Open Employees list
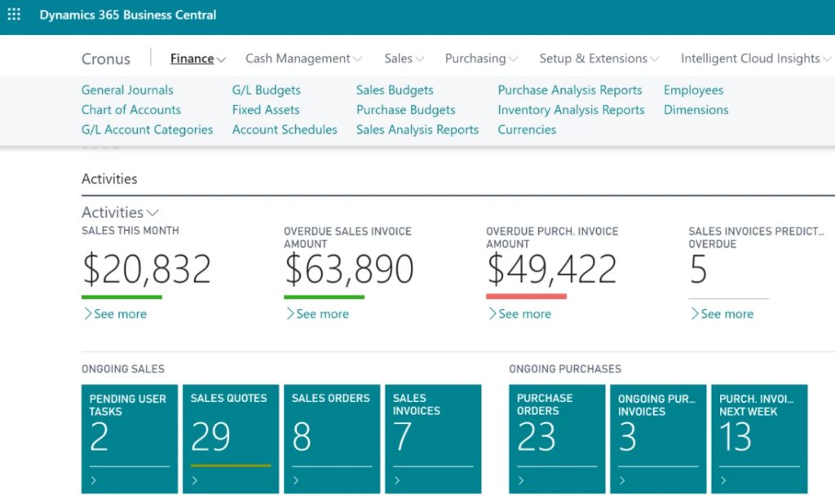 pos(693,90)
